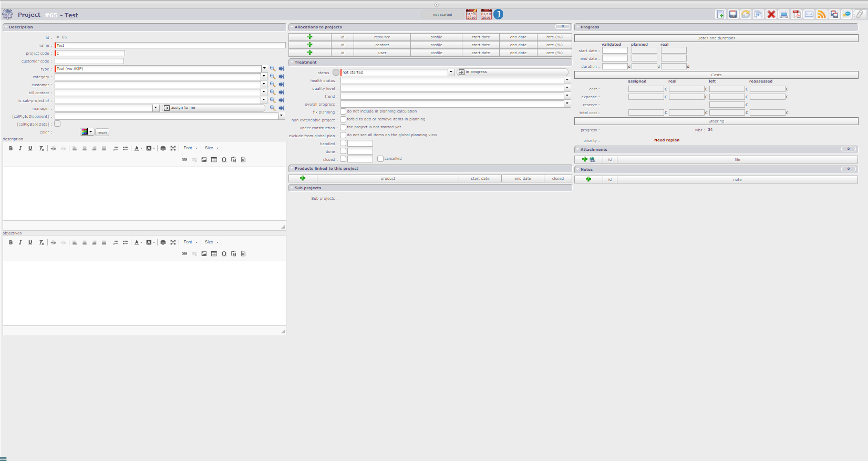Collapse the Treatment section header
The image size is (868, 461).
(306, 63)
